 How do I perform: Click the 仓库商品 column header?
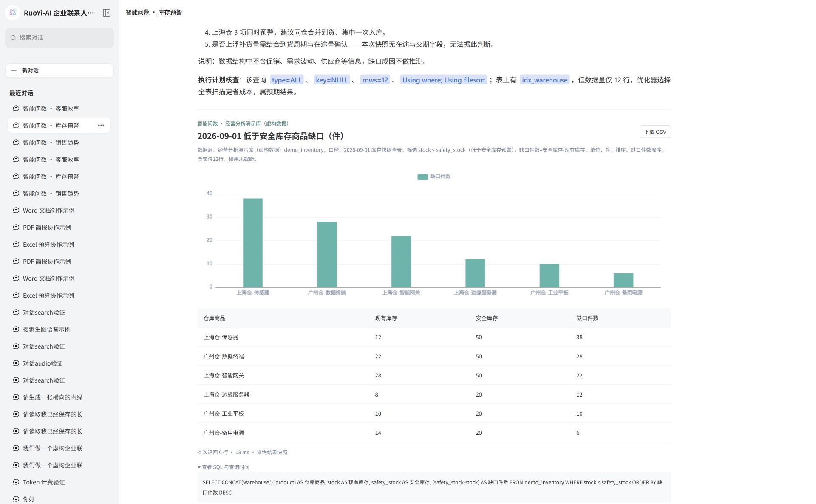[x=214, y=318]
